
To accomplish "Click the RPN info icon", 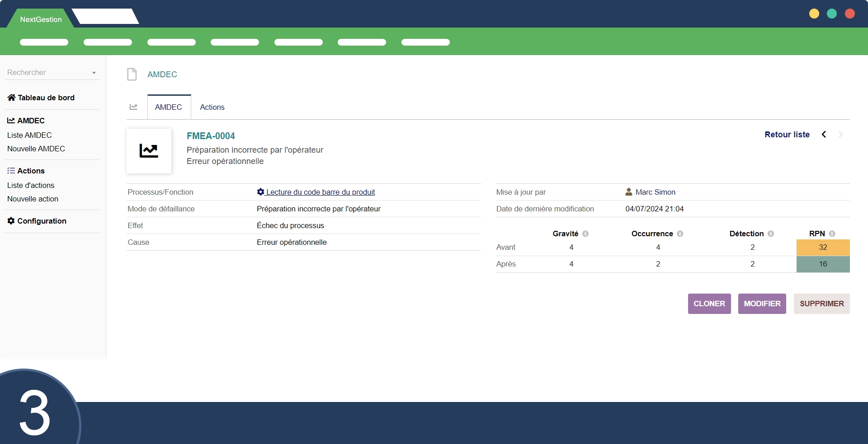I will (832, 234).
